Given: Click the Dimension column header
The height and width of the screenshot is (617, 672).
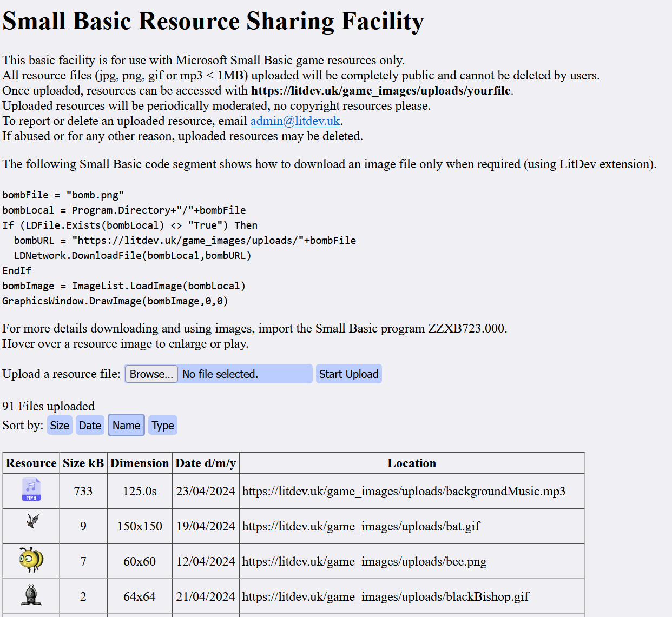Looking at the screenshot, I should [x=140, y=463].
